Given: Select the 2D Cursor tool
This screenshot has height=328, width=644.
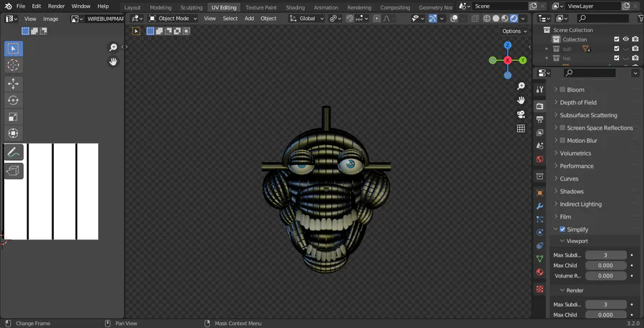Looking at the screenshot, I should [13, 65].
